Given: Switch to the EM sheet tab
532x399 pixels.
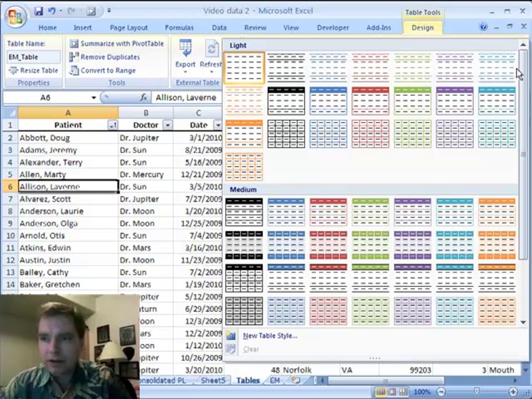Looking at the screenshot, I should tap(275, 380).
